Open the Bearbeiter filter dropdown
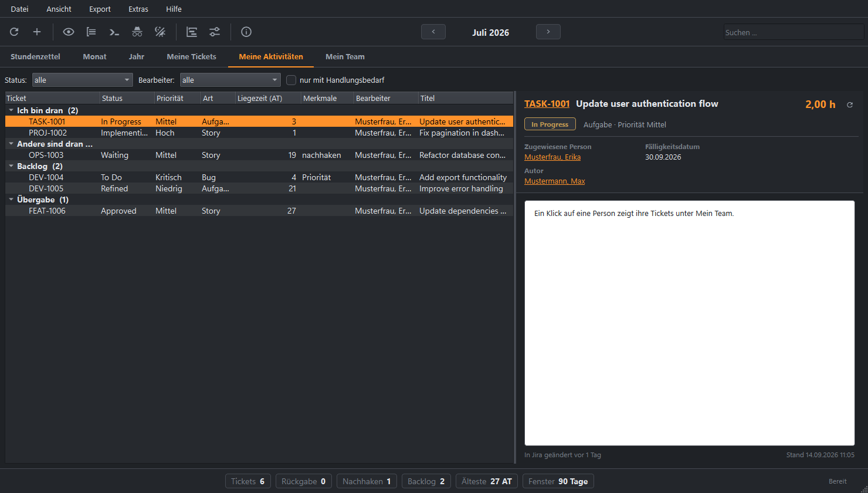The image size is (868, 493). pos(230,80)
